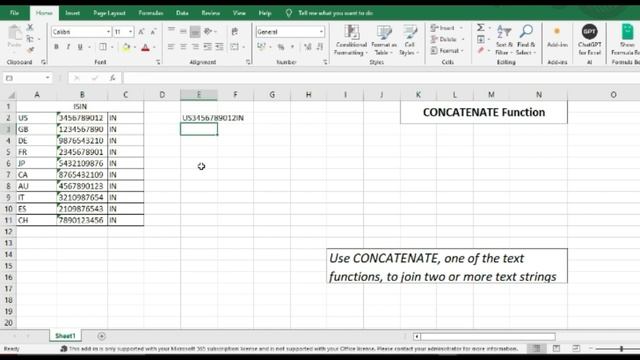Open the General number format dropdown

[321, 32]
